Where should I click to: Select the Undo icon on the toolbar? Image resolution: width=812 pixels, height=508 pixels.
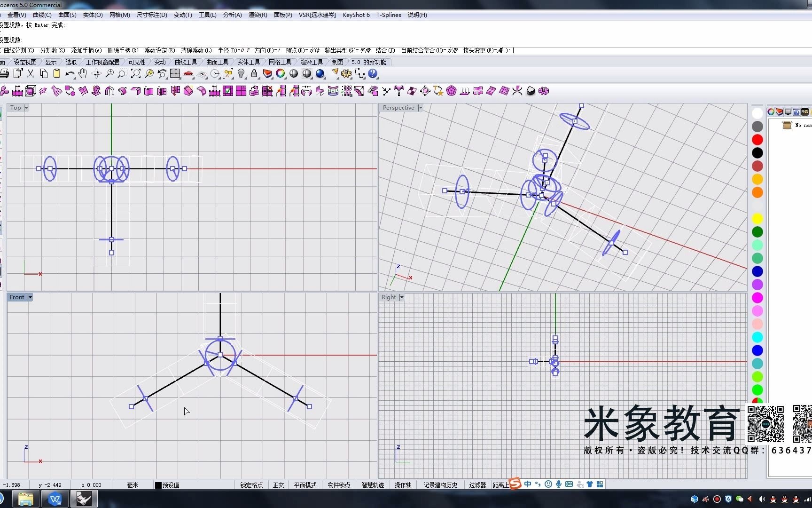70,74
